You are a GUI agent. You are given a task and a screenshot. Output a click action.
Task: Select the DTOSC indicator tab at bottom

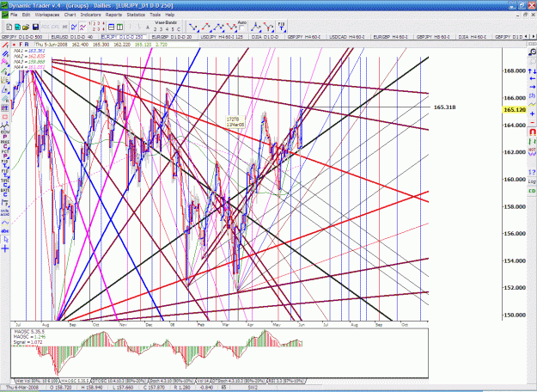(x=119, y=381)
